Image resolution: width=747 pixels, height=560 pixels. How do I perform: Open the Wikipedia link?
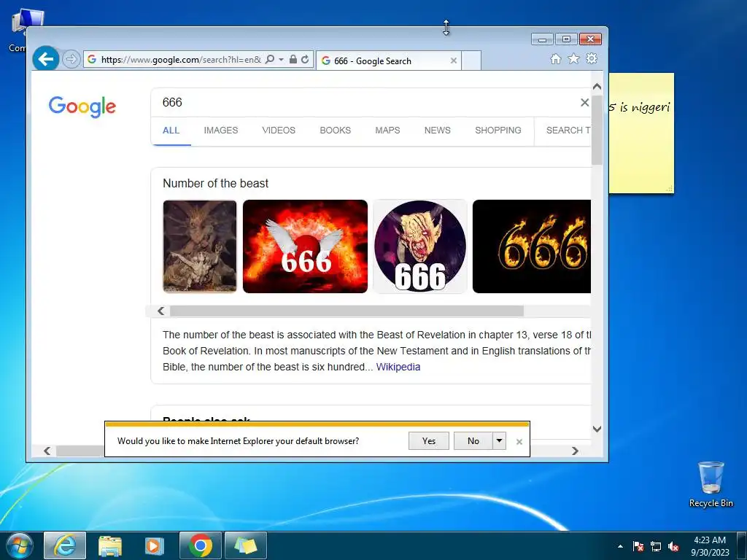click(x=398, y=367)
